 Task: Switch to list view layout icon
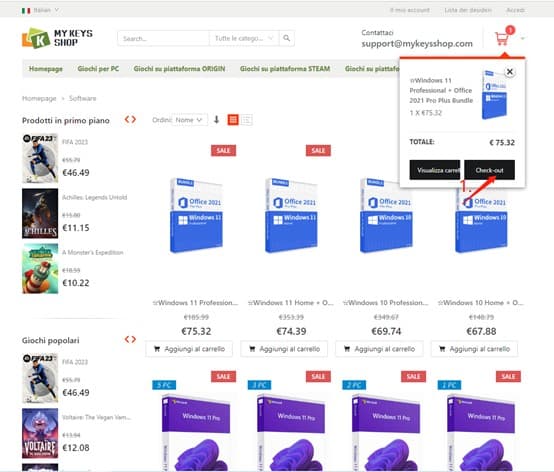[x=247, y=120]
